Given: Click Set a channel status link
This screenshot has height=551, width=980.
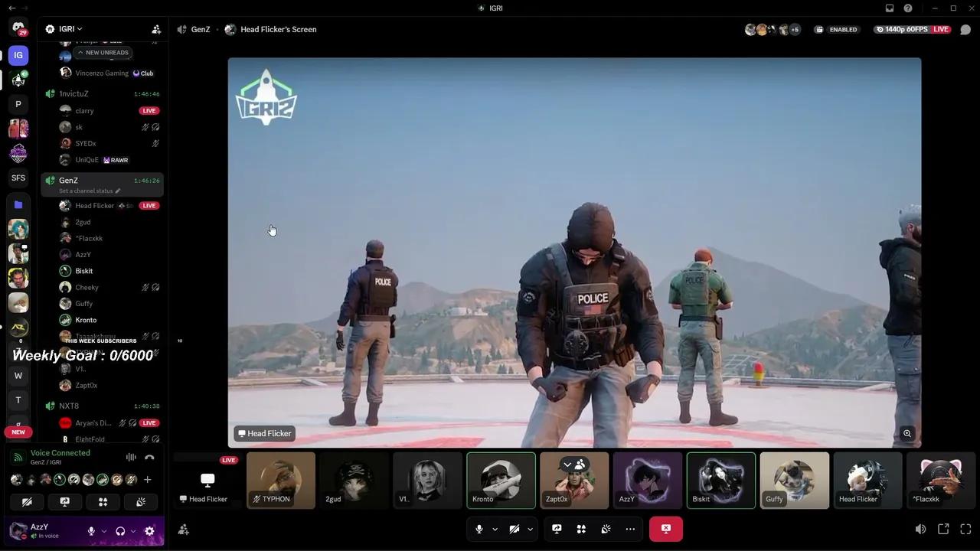Looking at the screenshot, I should [90, 191].
